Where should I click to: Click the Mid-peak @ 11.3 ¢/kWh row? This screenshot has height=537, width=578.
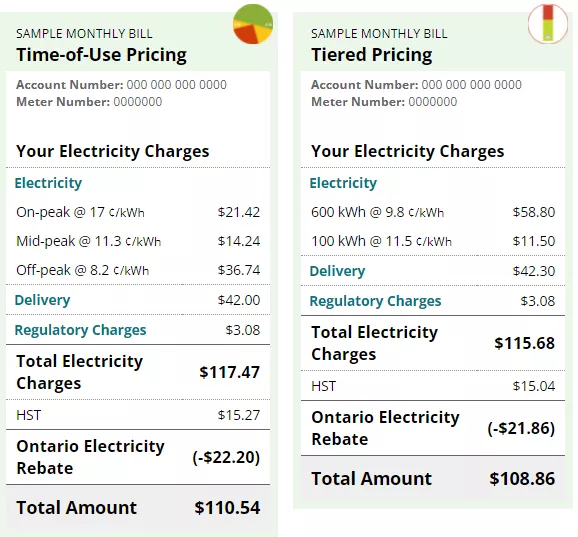(x=138, y=241)
